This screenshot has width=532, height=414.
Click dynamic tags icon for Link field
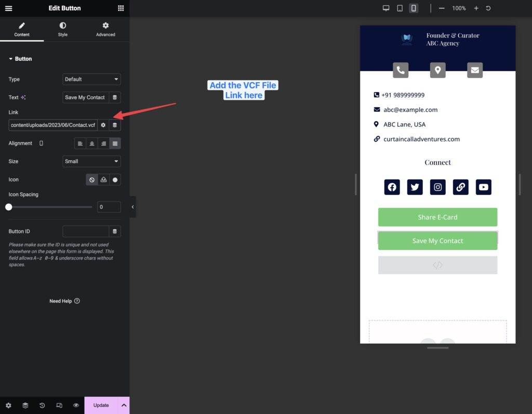tap(115, 125)
